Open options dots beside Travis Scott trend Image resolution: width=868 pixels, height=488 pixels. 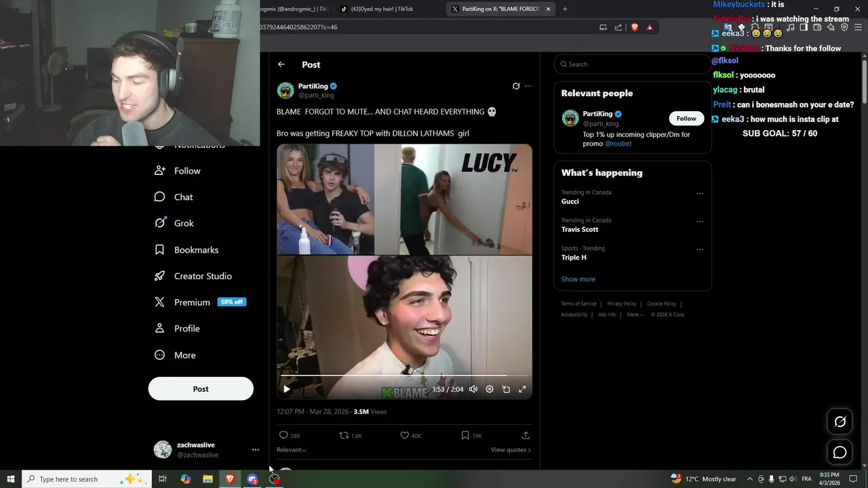[700, 221]
